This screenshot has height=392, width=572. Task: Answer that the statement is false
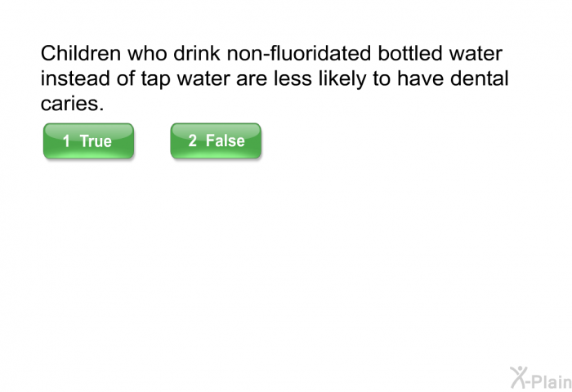[x=216, y=140]
